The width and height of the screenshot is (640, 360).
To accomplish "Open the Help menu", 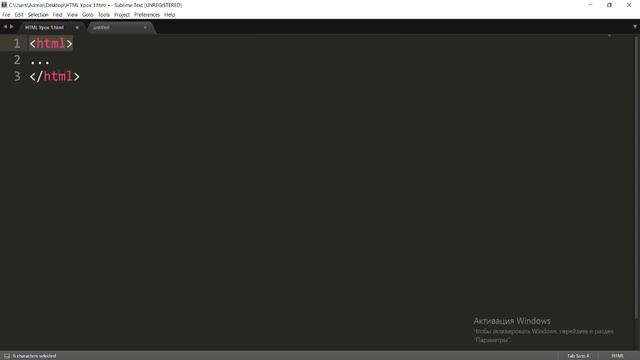I will click(x=169, y=15).
